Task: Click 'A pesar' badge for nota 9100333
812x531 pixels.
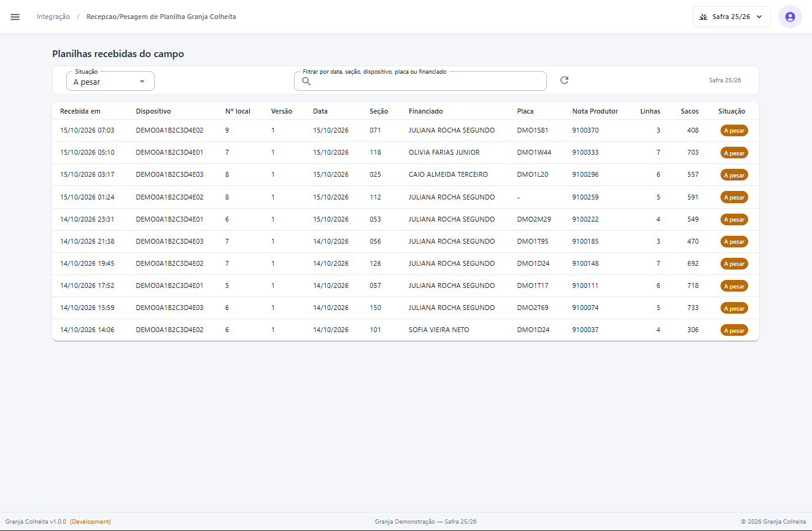Action: point(734,153)
